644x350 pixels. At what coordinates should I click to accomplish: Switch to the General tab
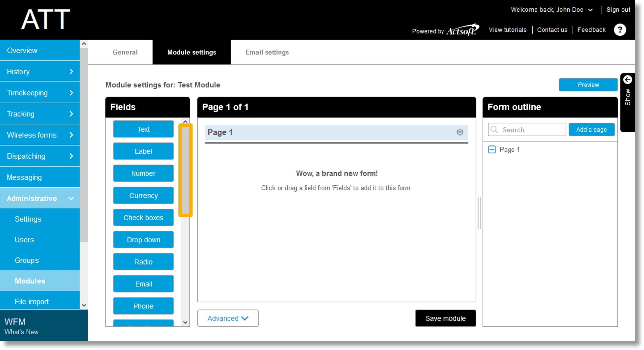click(x=125, y=52)
